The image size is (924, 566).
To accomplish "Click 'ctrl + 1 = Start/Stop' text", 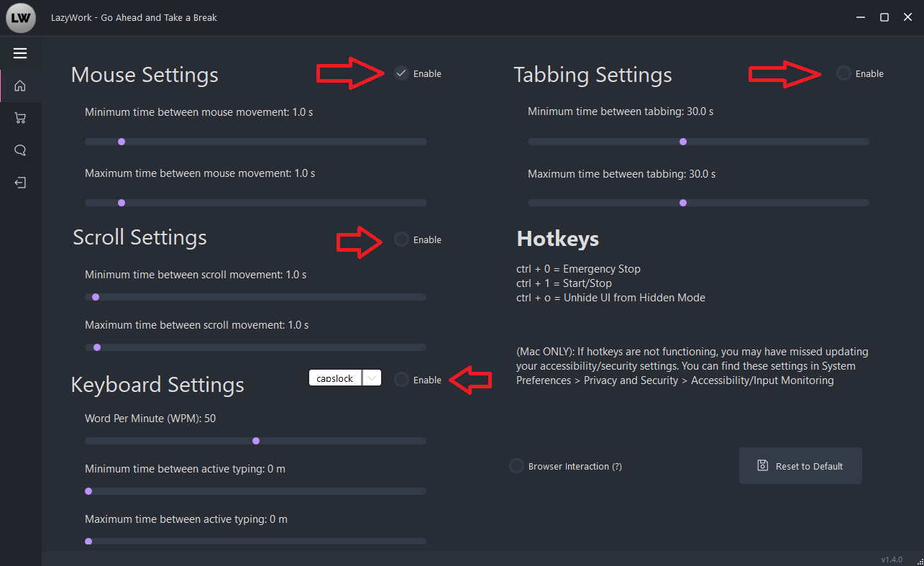I will tap(564, 283).
